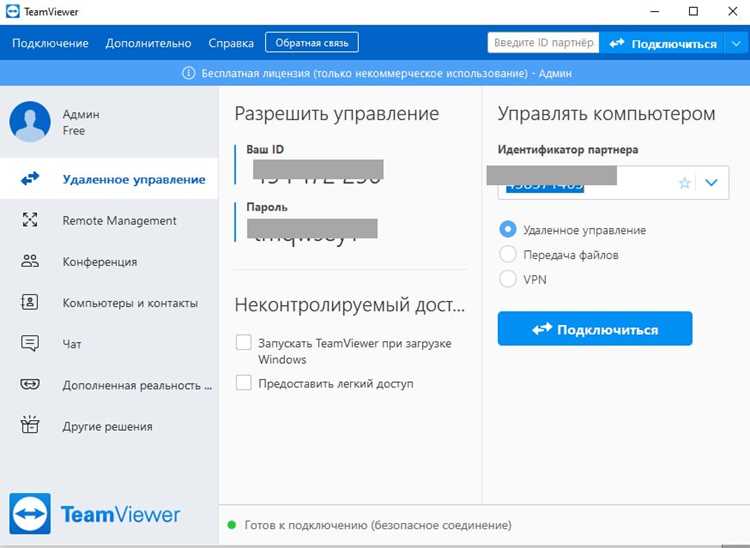This screenshot has height=548, width=750.
Task: Minimize the TeamViewer window
Action: (655, 11)
